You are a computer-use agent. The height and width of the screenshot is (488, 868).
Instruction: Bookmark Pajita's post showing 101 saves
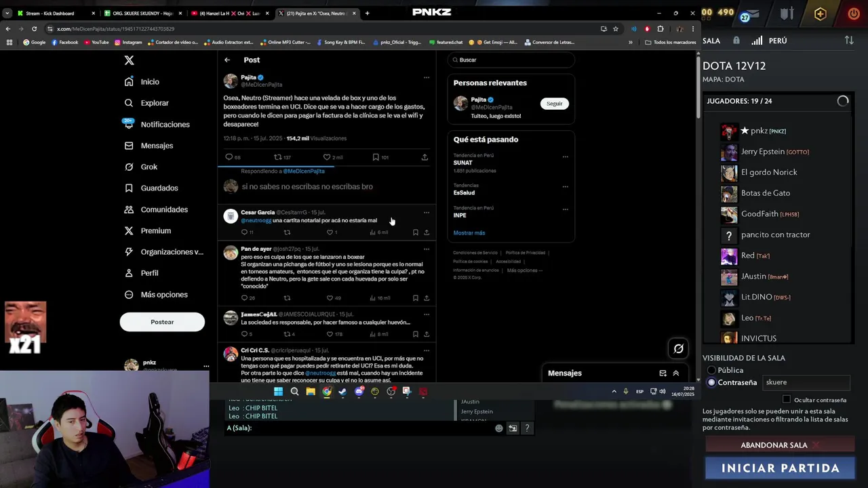point(376,157)
